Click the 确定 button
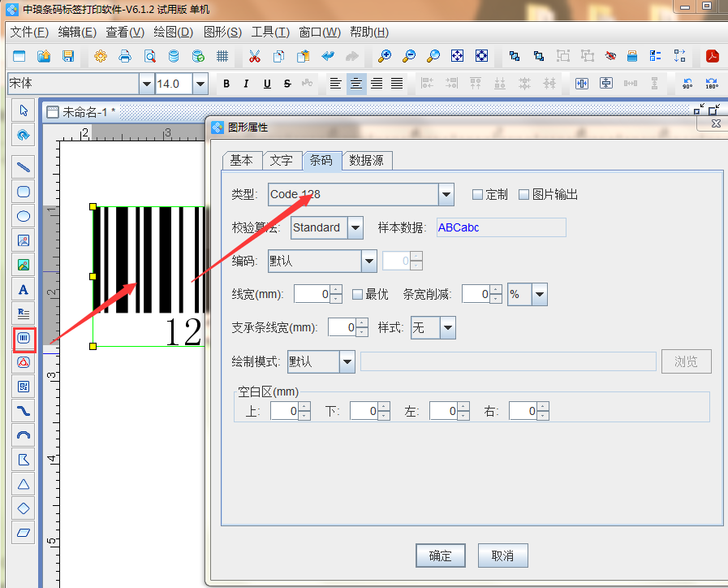The height and width of the screenshot is (588, 728). tap(440, 556)
